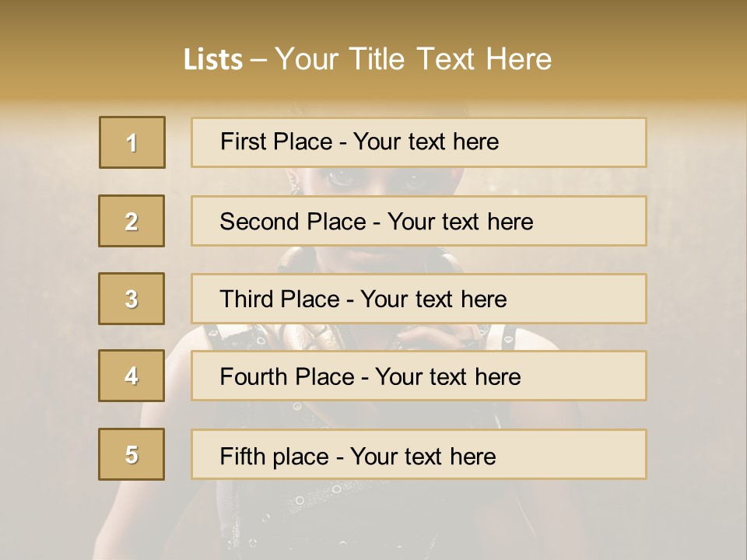Click the number 5 box
The height and width of the screenshot is (560, 747).
[x=132, y=454]
